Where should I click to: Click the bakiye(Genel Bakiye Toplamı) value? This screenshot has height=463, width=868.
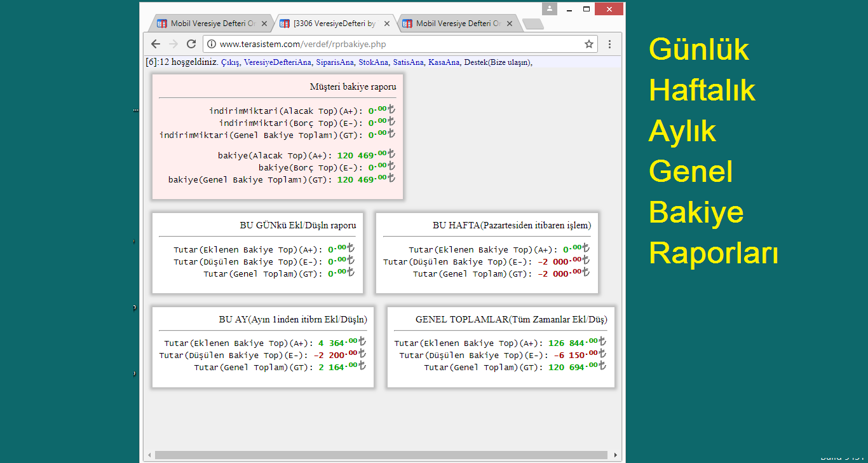click(366, 179)
